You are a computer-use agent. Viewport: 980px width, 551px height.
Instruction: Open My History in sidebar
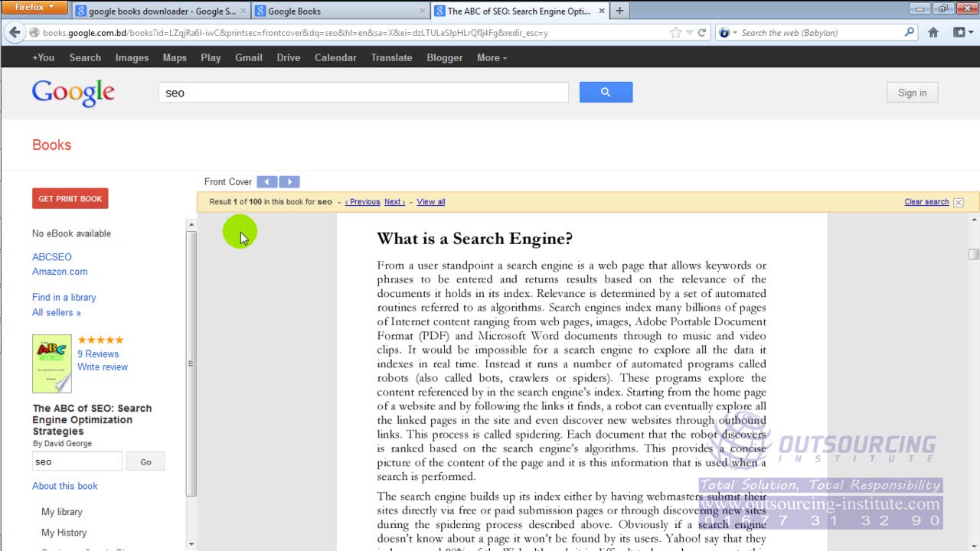64,533
